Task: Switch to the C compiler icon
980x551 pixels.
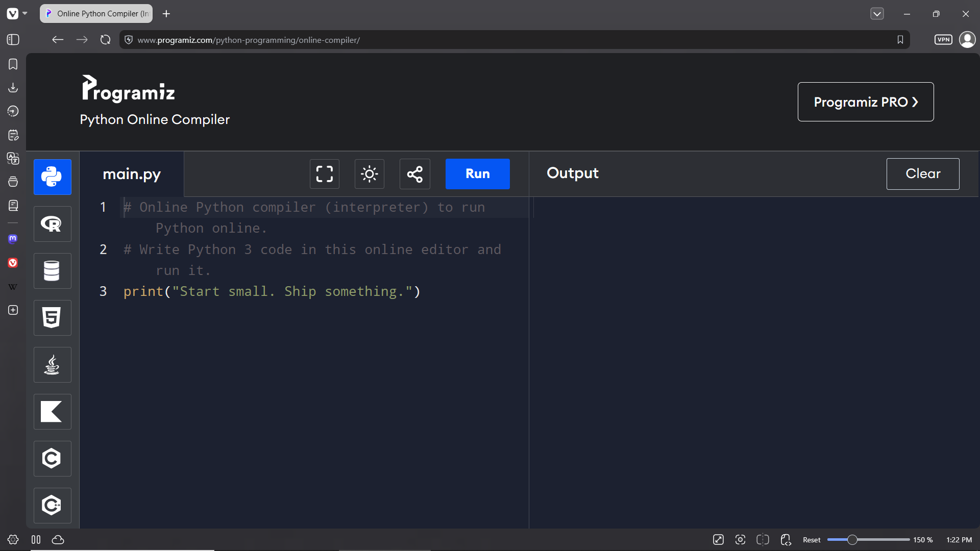Action: pos(52,458)
